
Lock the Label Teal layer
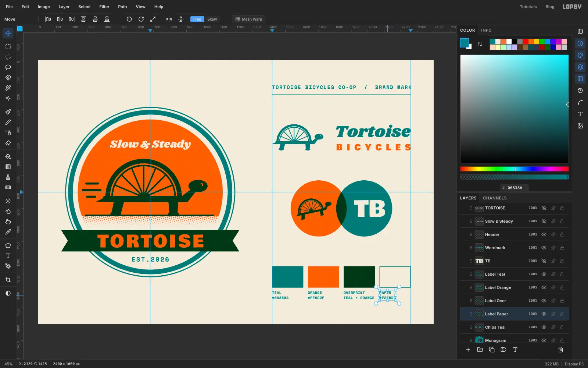pos(562,274)
